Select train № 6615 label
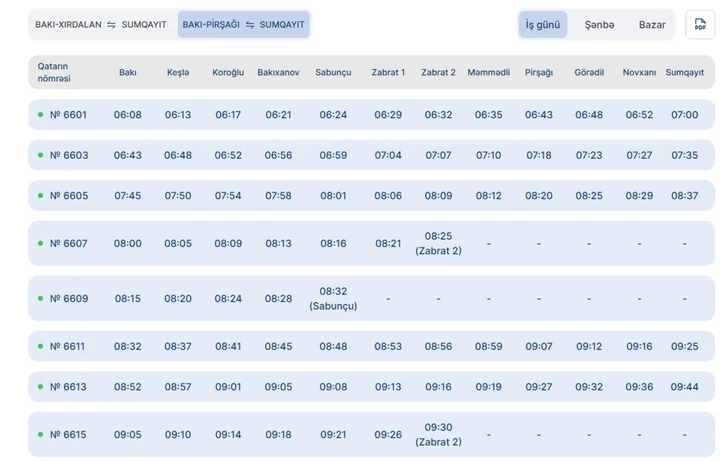 coord(68,435)
